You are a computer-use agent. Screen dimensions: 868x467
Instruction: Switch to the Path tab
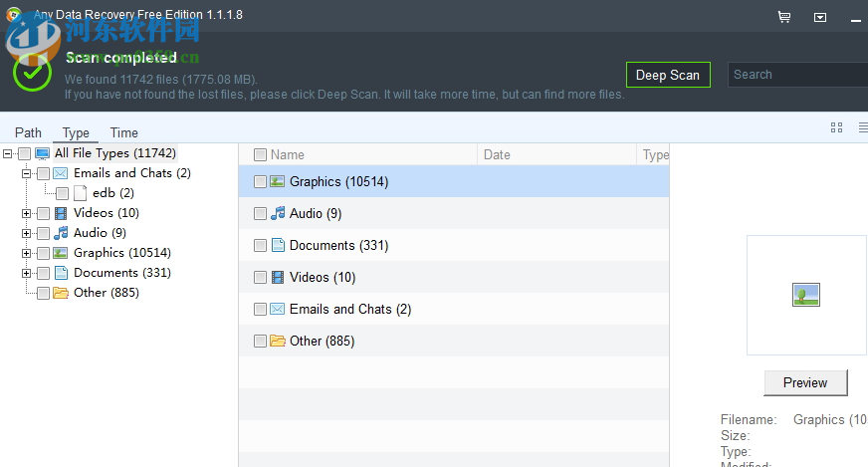coord(28,132)
